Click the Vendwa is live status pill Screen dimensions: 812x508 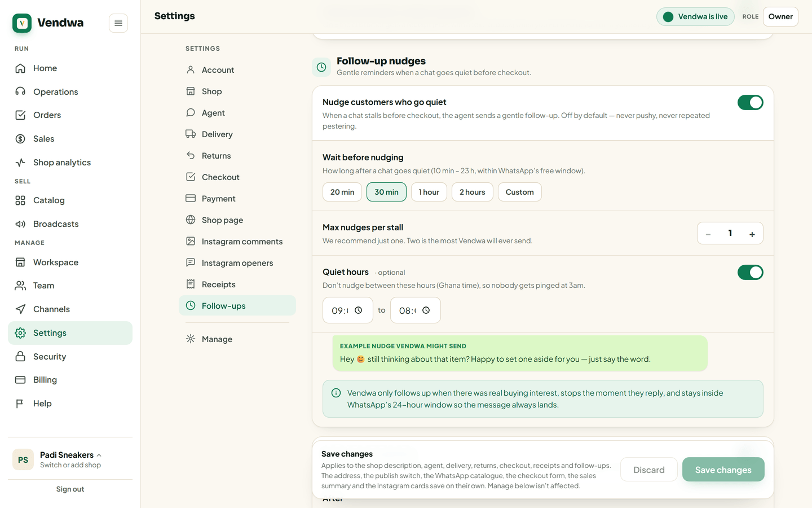point(695,16)
